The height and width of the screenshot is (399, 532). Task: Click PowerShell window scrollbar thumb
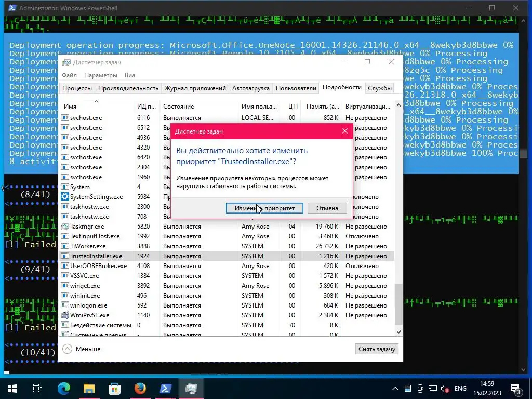[x=523, y=154]
